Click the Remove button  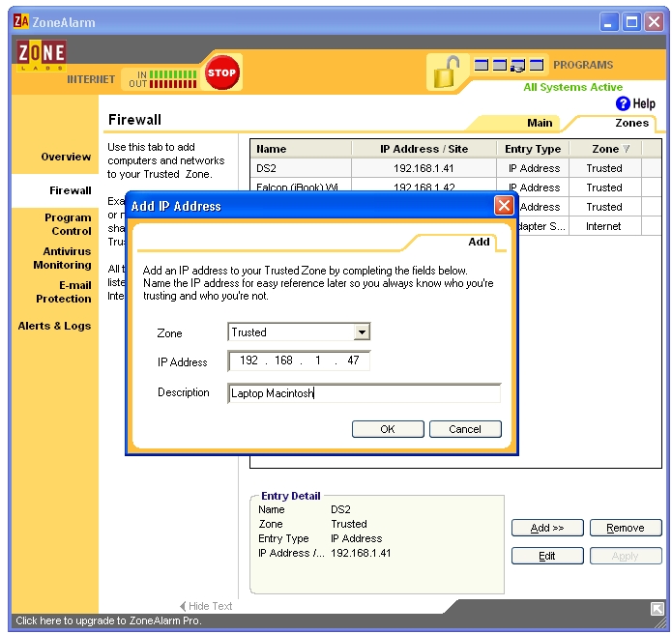(626, 528)
